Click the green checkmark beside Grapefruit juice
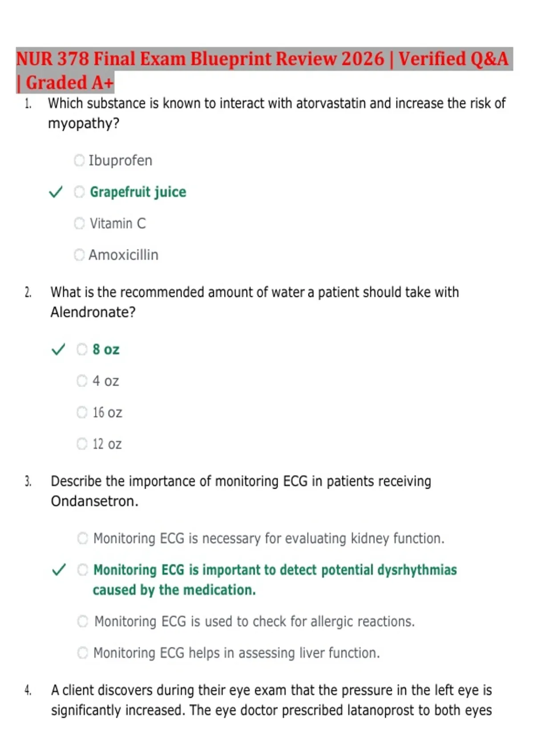This screenshot has height=756, width=534. point(56,192)
